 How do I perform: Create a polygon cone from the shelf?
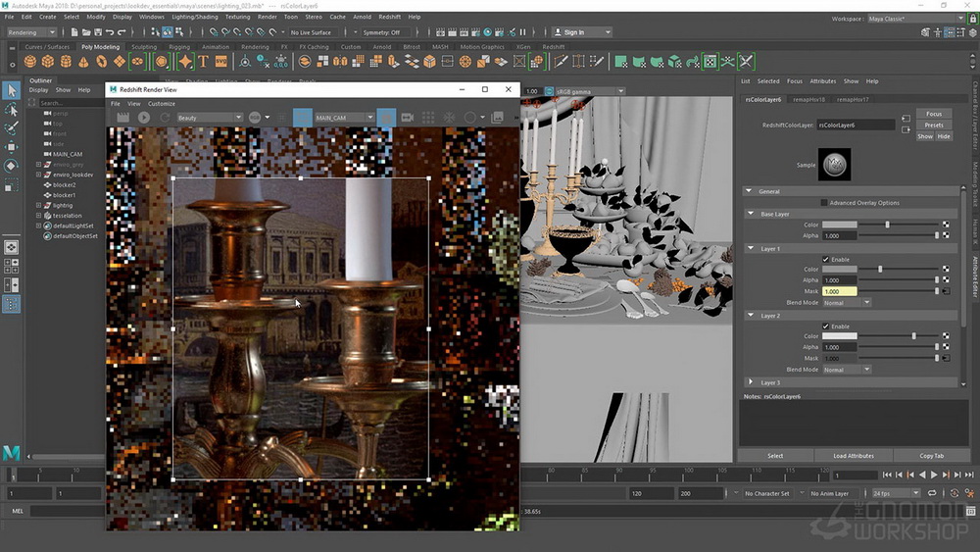click(x=83, y=61)
